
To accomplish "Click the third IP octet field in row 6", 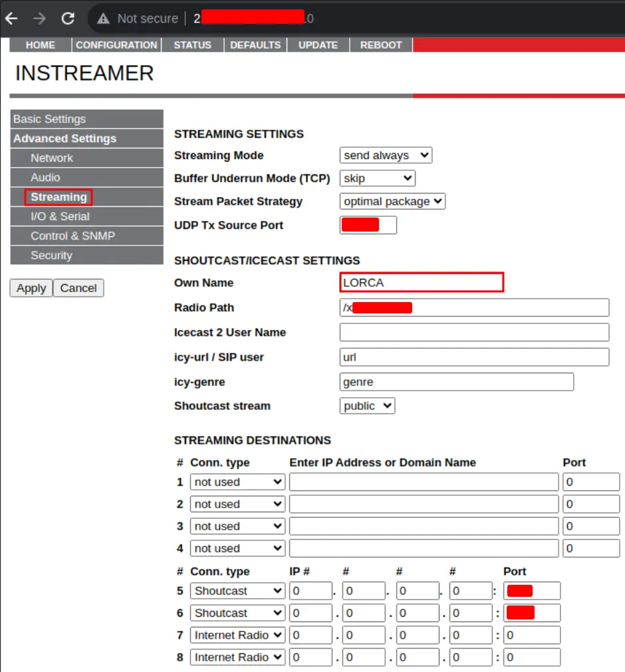I will point(418,613).
